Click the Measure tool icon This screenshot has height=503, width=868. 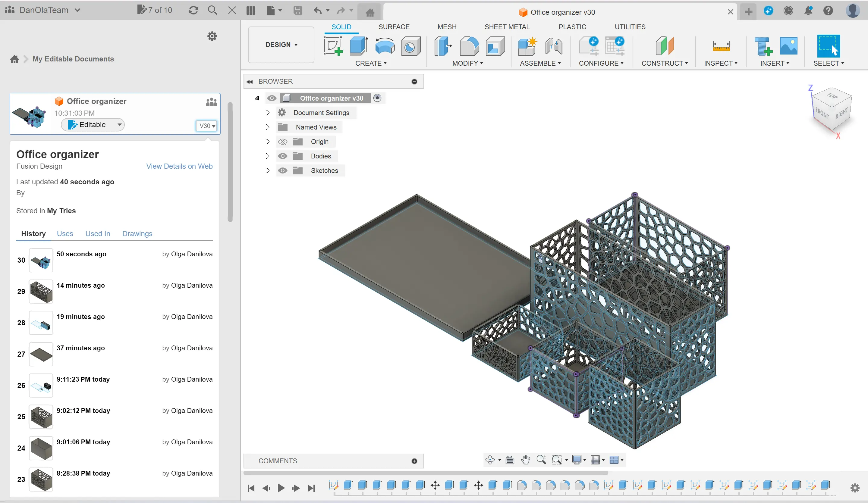[x=721, y=46]
